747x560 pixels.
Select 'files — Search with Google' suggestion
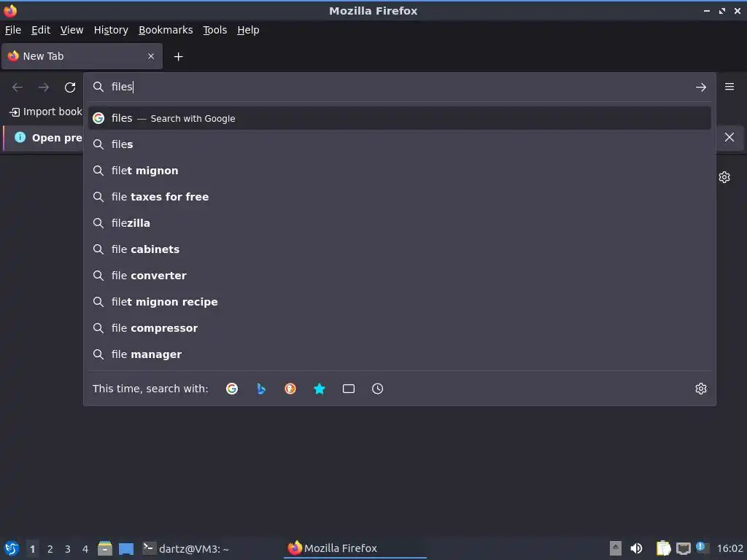[399, 118]
